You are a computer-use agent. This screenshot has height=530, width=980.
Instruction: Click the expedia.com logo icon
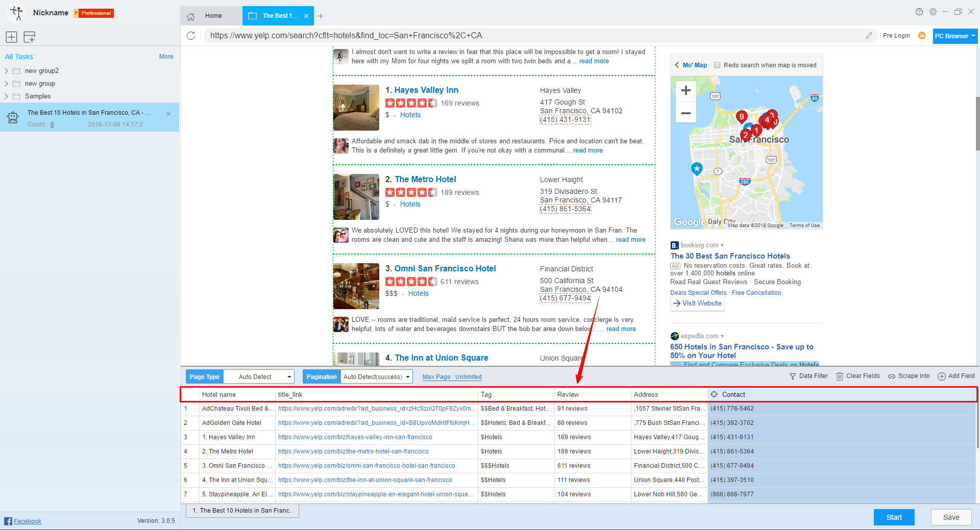point(674,336)
